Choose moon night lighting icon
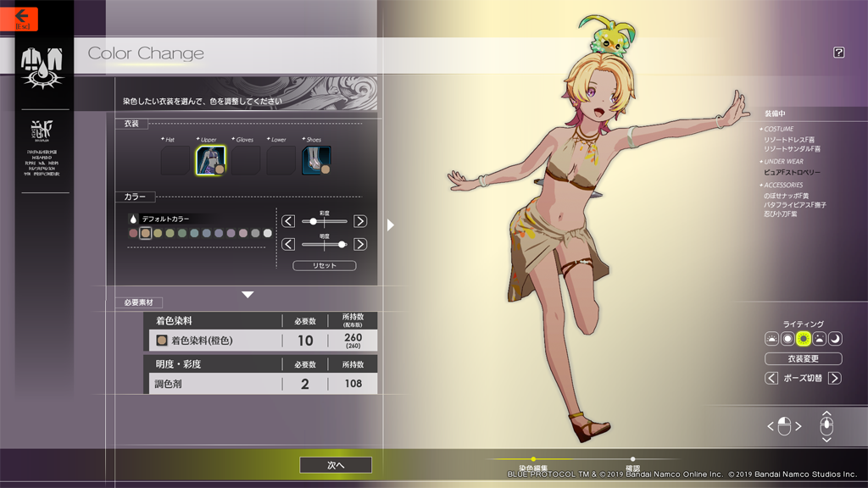The image size is (868, 488). [835, 339]
